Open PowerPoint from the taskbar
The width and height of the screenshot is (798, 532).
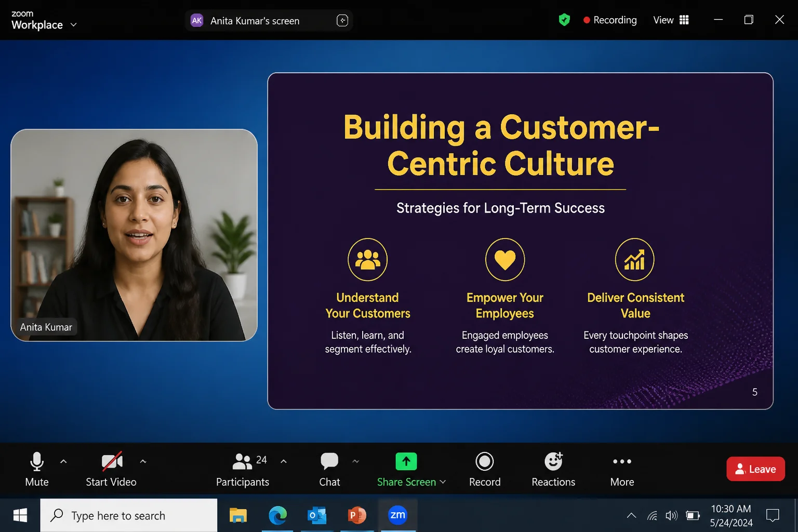[357, 515]
